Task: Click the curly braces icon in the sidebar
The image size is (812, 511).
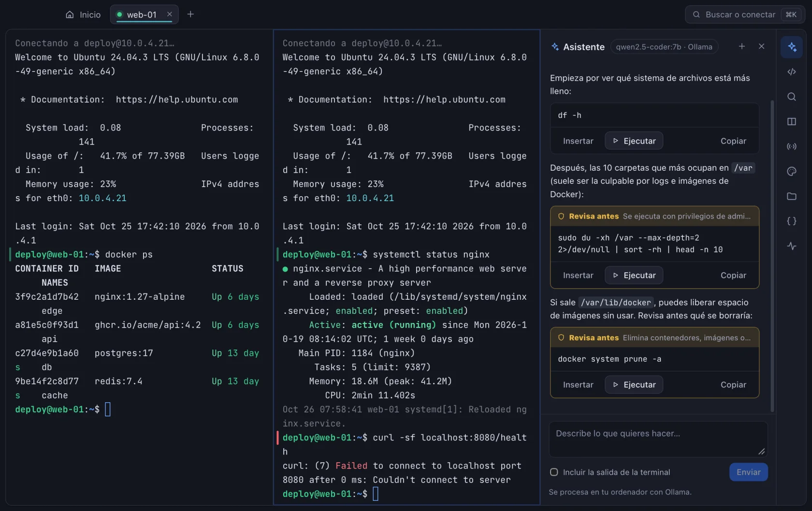Action: pos(792,221)
